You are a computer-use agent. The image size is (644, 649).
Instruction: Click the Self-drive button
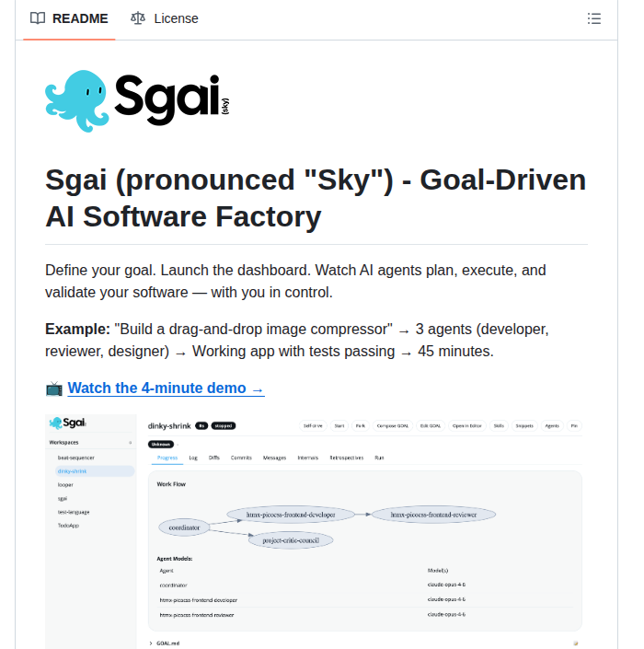[313, 426]
